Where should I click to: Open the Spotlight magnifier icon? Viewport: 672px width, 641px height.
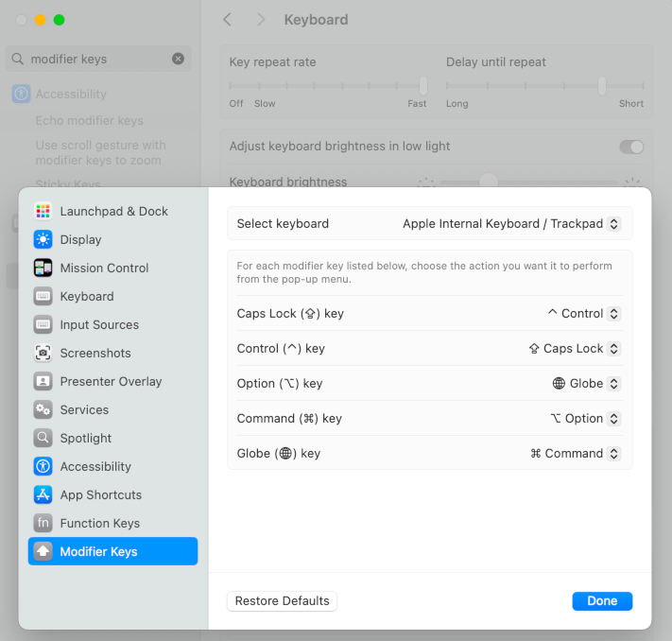pos(43,438)
